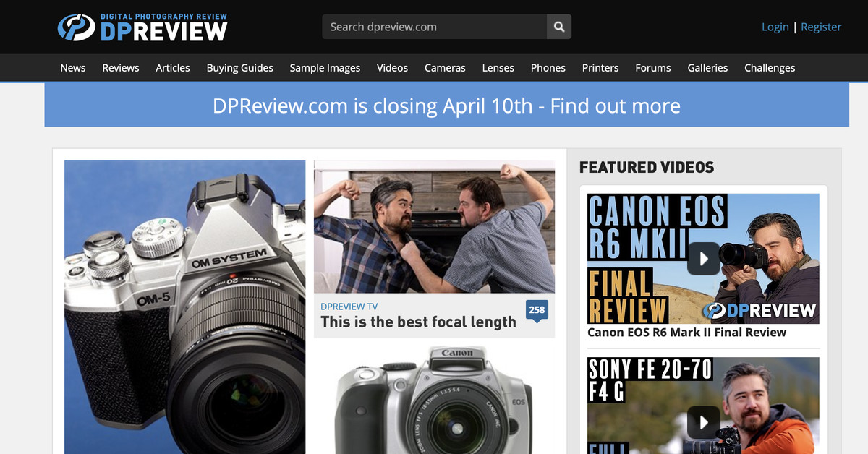Screen dimensions: 868x454
Task: Open Articles in the navigation bar
Action: tap(173, 68)
